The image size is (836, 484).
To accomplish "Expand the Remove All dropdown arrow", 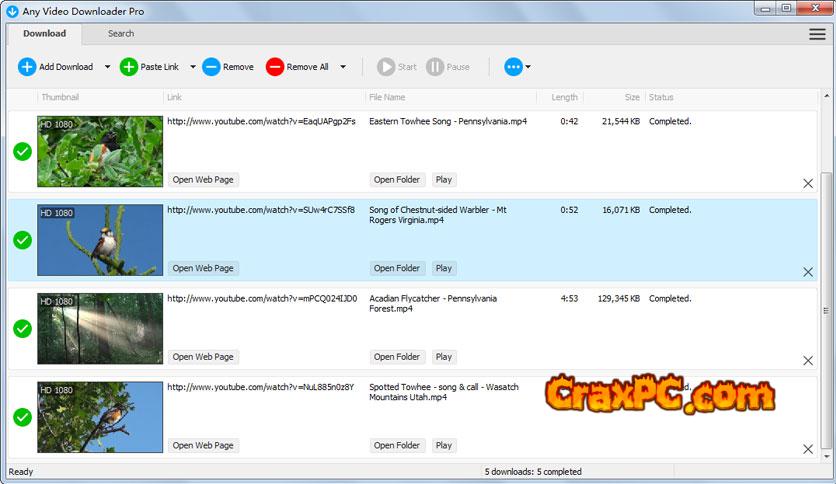I will pyautogui.click(x=343, y=67).
